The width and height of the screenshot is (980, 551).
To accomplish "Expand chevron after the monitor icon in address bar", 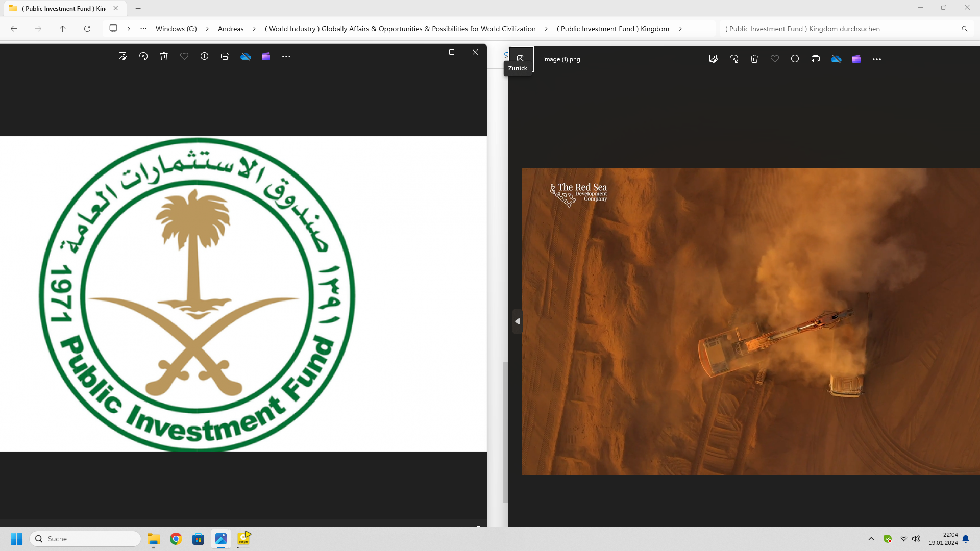I will 129,29.
